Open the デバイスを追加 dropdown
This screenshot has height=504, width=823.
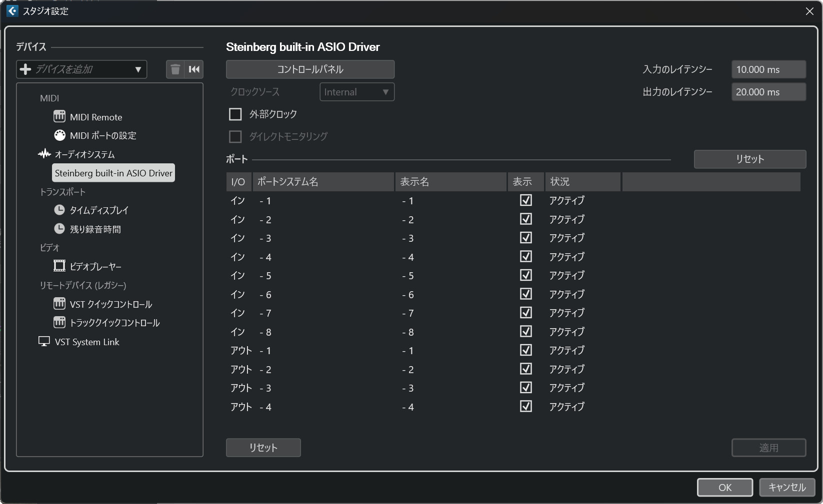point(81,69)
